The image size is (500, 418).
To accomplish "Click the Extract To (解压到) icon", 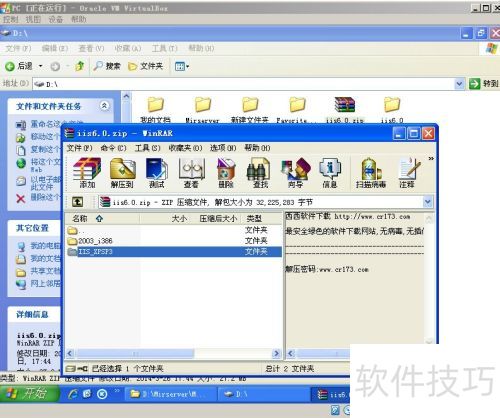I will point(122,173).
